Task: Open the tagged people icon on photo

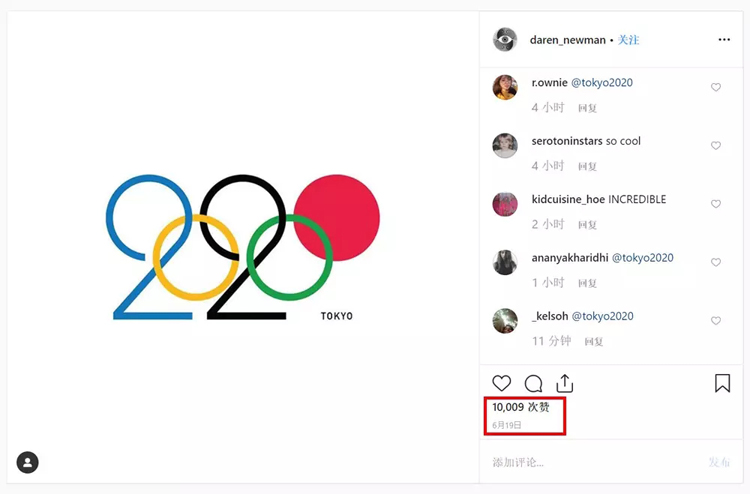Action: [28, 463]
